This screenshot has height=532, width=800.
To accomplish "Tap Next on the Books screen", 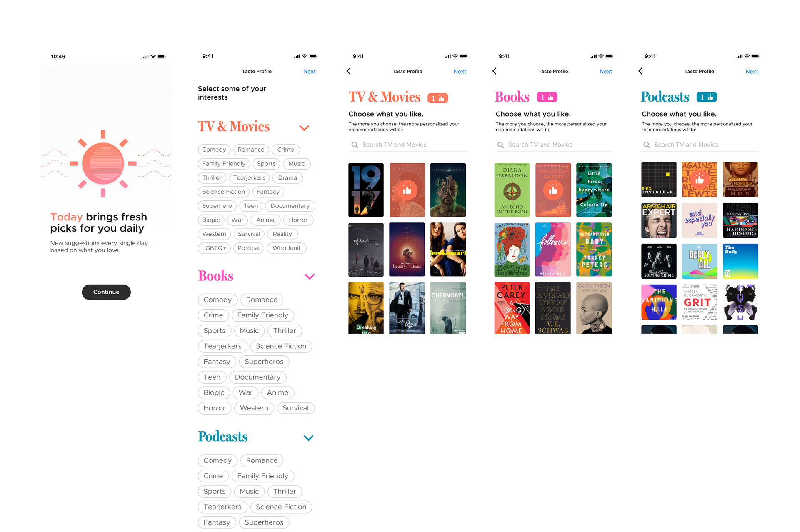I will pyautogui.click(x=606, y=72).
